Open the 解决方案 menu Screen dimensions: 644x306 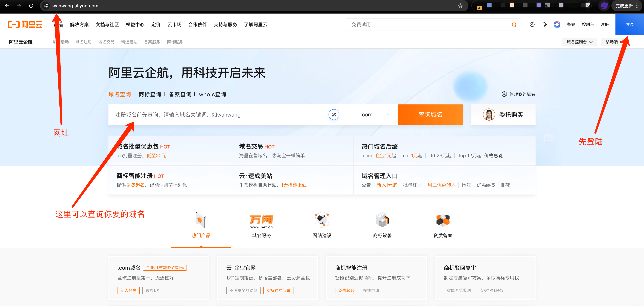point(79,25)
